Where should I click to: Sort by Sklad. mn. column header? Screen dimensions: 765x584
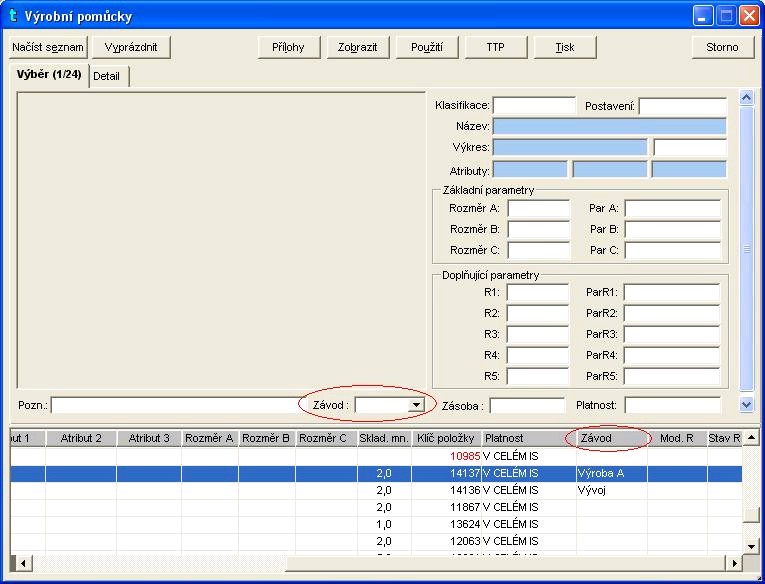tap(384, 438)
